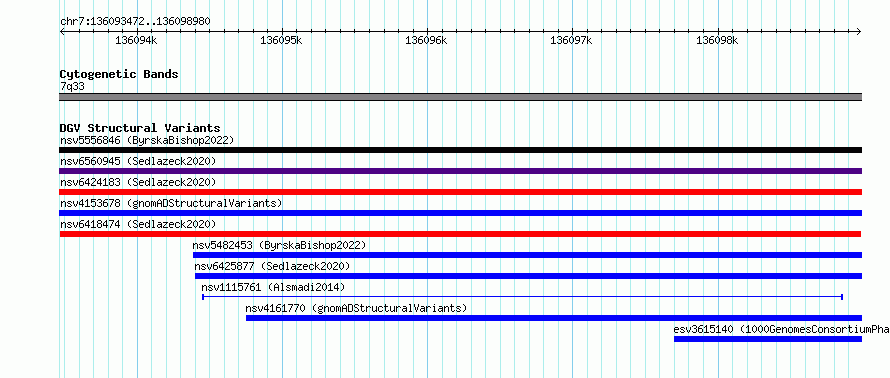The height and width of the screenshot is (378, 890).
Task: Click the chr7:136093472..136098980 coordinates text
Action: coord(136,22)
